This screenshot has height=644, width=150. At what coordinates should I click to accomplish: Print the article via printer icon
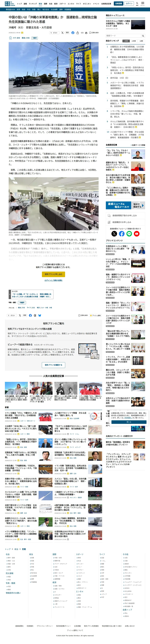pyautogui.click(x=86, y=33)
